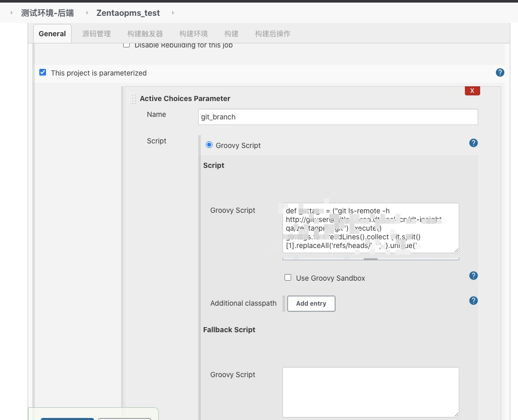Select the Groovy Script radio button
Image resolution: width=518 pixels, height=420 pixels.
tap(209, 145)
